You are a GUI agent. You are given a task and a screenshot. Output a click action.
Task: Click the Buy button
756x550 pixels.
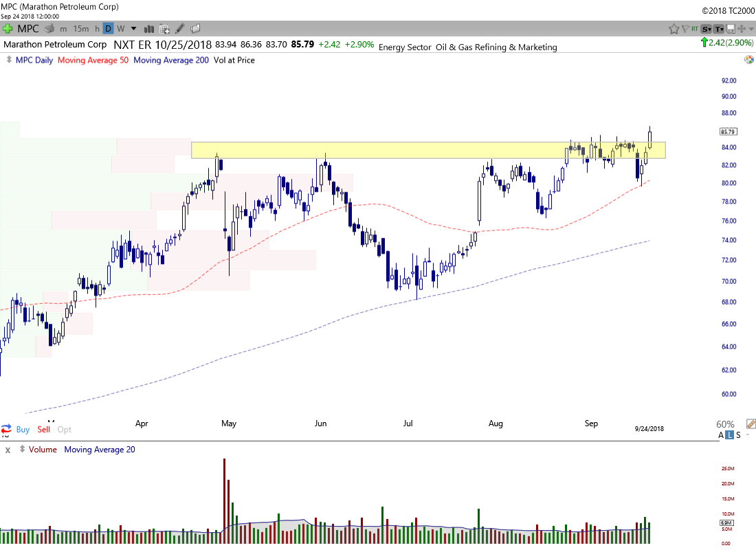23,430
